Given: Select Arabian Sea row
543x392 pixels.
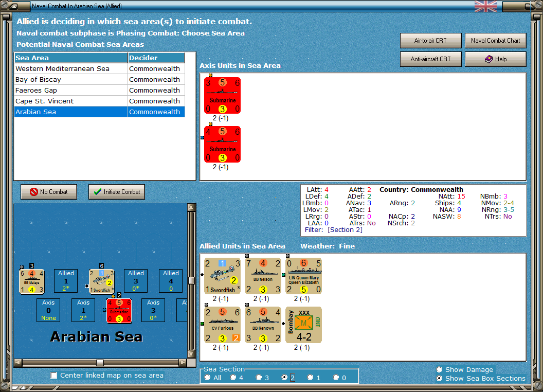Looking at the screenshot, I should tap(99, 112).
